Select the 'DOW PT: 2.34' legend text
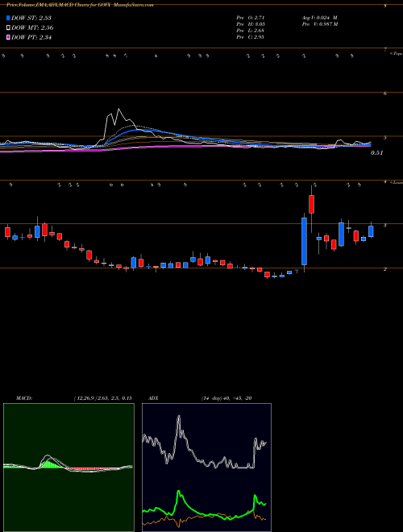Image resolution: width=403 pixels, height=532 pixels. point(31,37)
